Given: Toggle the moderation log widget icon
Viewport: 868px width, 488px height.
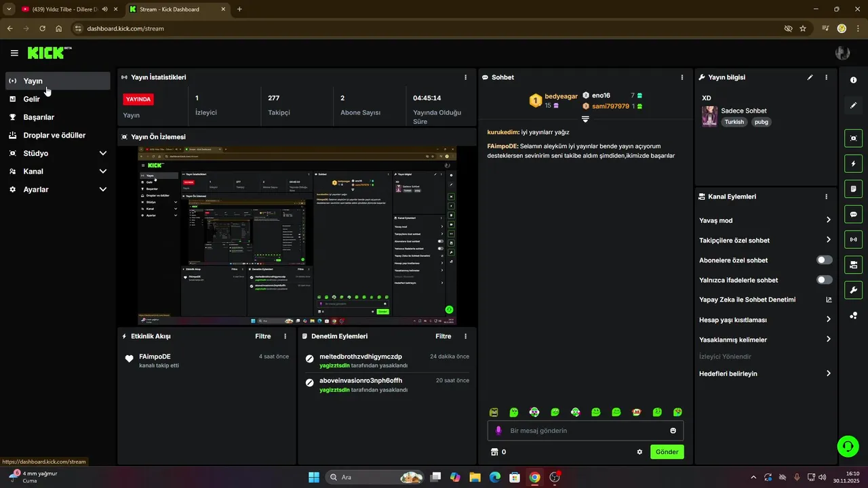Looking at the screenshot, I should click(x=853, y=188).
